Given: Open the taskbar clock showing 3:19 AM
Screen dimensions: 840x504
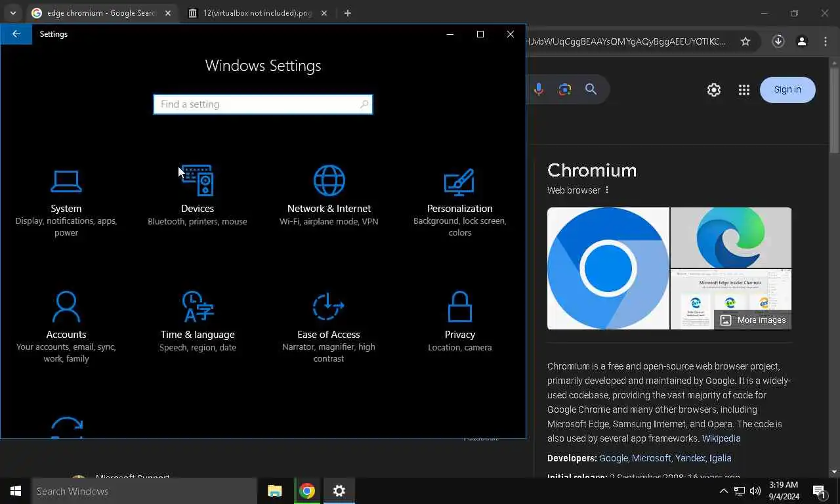Looking at the screenshot, I should [783, 491].
